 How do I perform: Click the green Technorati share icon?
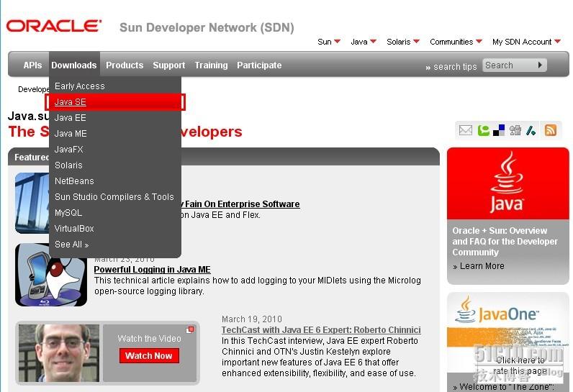(483, 130)
